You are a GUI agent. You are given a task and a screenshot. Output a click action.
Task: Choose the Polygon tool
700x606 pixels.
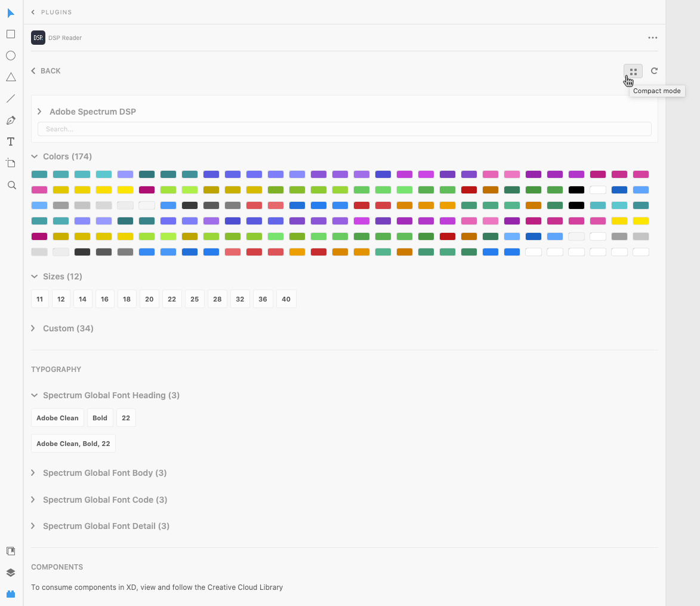[11, 76]
